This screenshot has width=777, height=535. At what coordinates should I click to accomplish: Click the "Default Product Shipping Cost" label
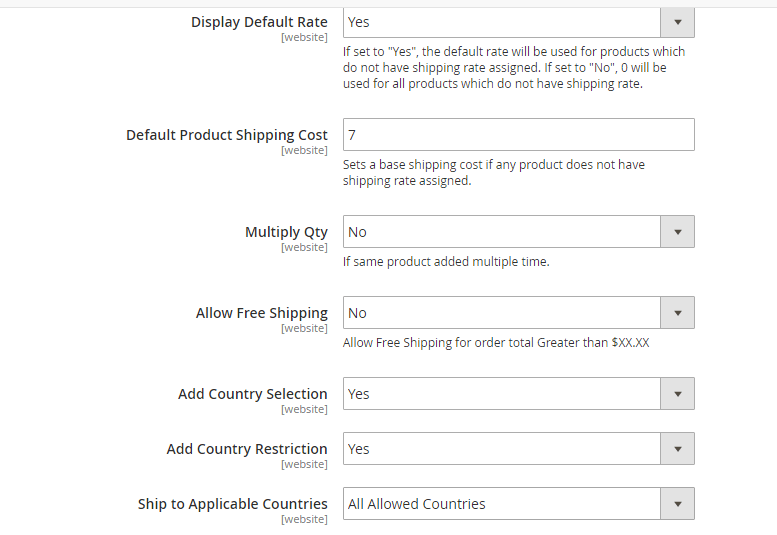(227, 135)
